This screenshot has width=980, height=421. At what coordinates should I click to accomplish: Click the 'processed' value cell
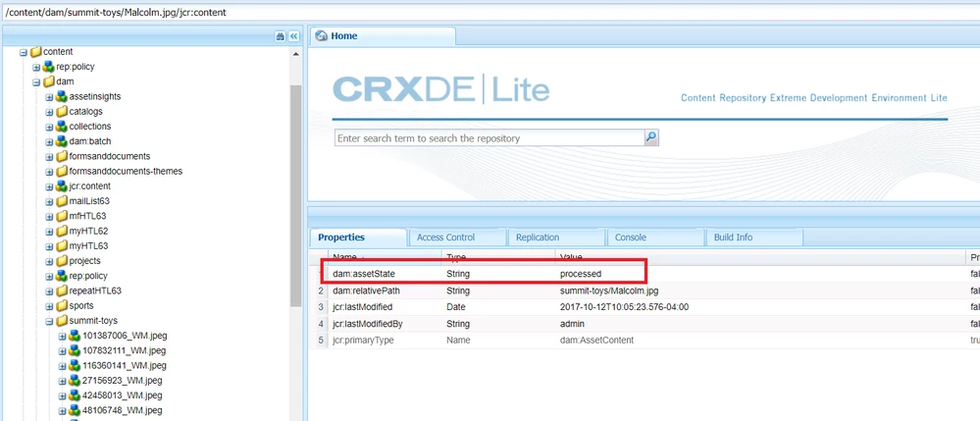581,274
